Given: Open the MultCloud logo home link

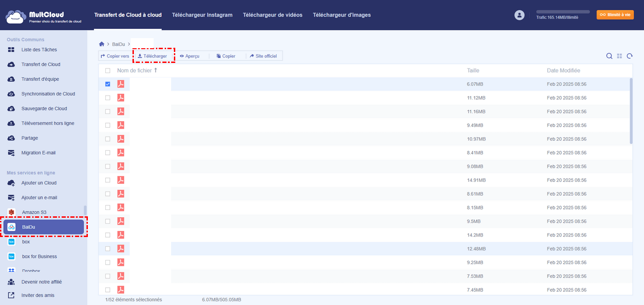Looking at the screenshot, I should pyautogui.click(x=44, y=17).
